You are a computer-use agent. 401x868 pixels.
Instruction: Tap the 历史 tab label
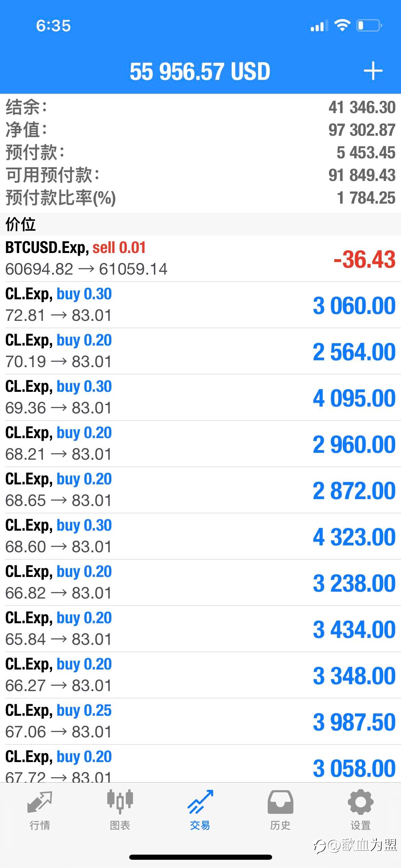click(x=280, y=825)
